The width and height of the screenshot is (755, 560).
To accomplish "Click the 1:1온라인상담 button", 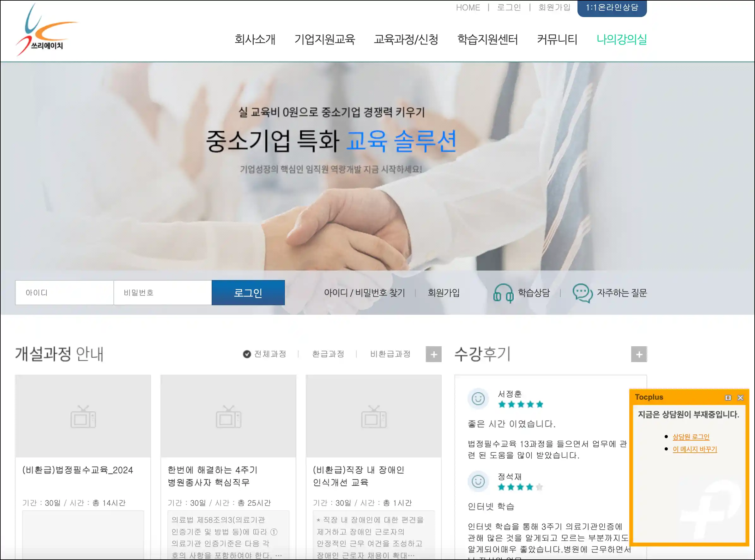I will pos(612,8).
